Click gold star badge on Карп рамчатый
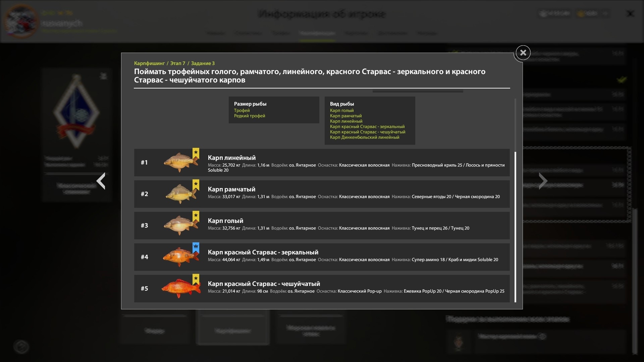The image size is (644, 362). [196, 184]
